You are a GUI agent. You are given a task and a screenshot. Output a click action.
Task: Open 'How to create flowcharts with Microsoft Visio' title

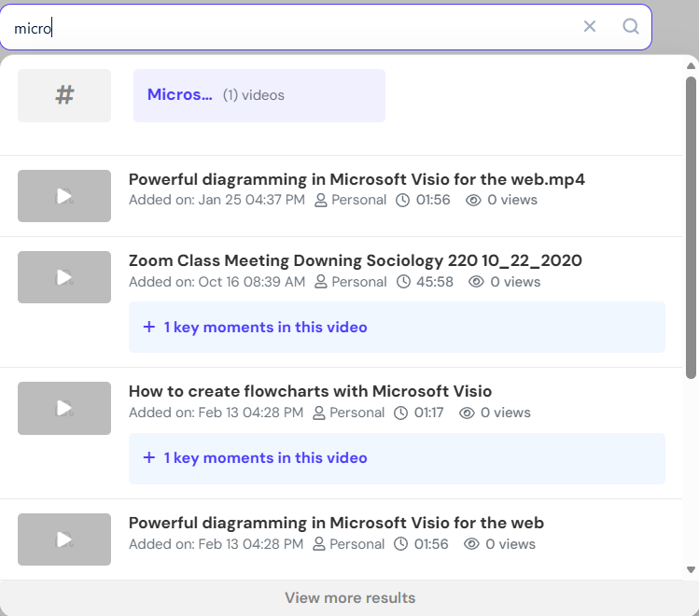point(310,391)
